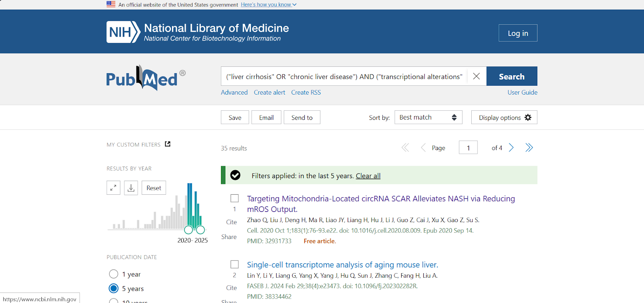Cite the aging mouse liver article
This screenshot has width=644, height=303.
tap(231, 288)
